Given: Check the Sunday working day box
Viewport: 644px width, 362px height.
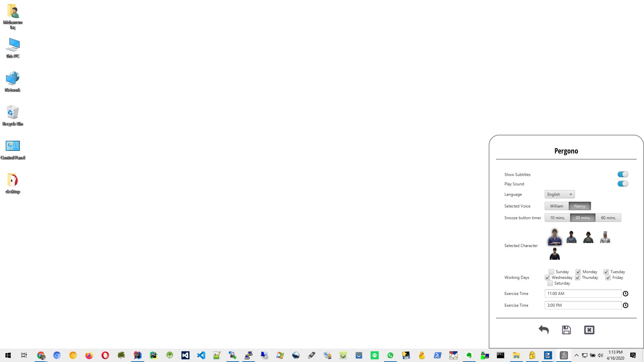Looking at the screenshot, I should click(x=551, y=272).
